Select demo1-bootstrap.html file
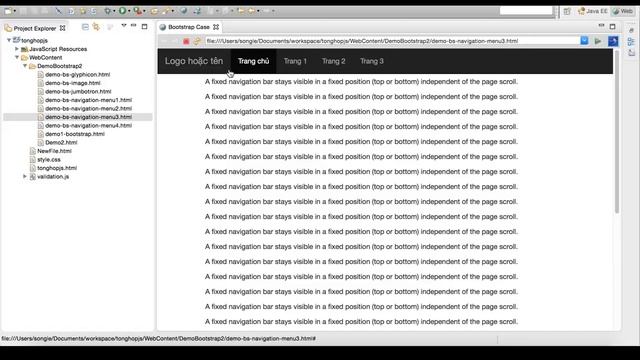640x360 pixels. click(75, 134)
